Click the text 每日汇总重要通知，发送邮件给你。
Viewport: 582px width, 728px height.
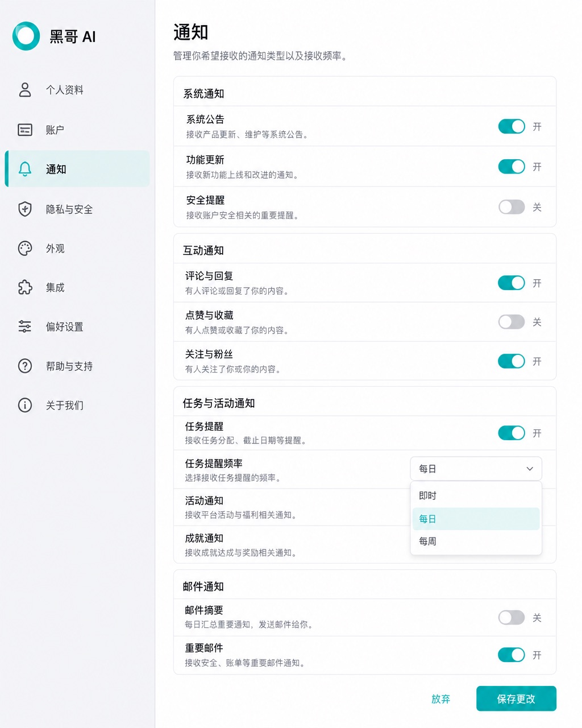[249, 624]
